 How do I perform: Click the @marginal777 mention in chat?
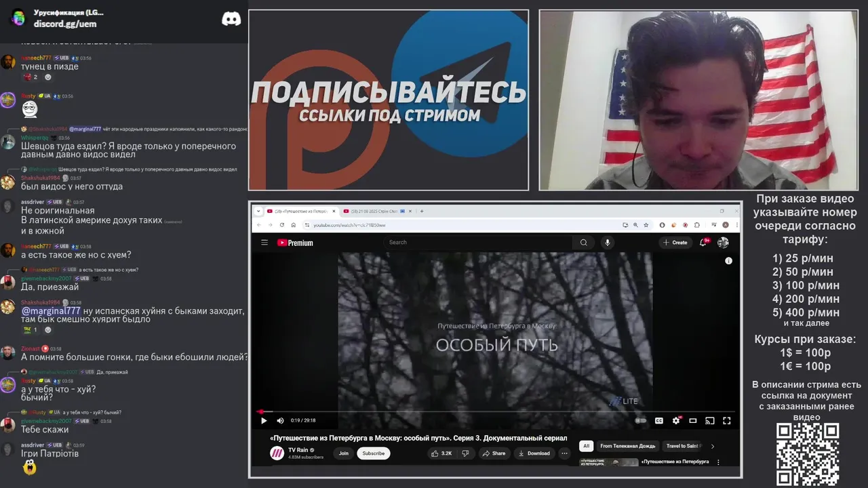[51, 310]
